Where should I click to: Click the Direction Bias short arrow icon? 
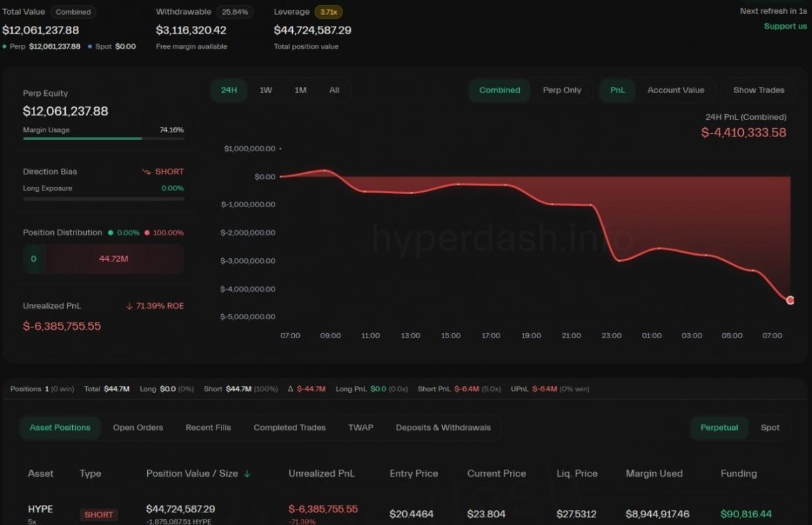146,171
